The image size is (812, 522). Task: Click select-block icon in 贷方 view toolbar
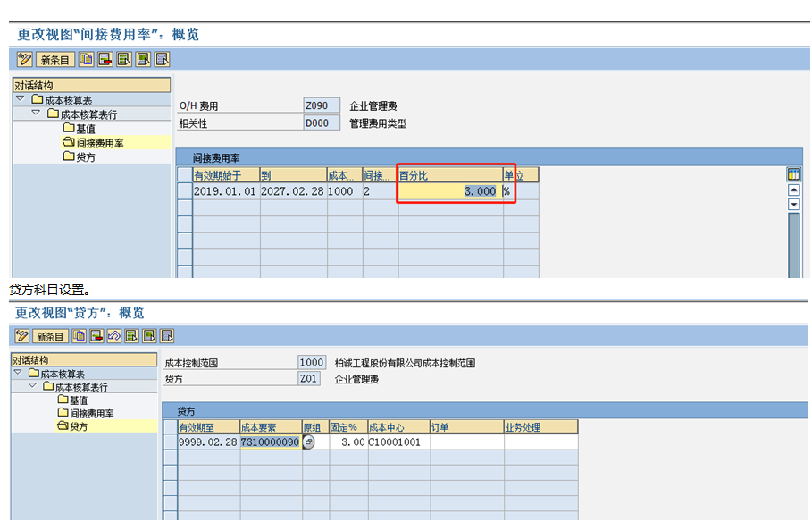pos(150,336)
